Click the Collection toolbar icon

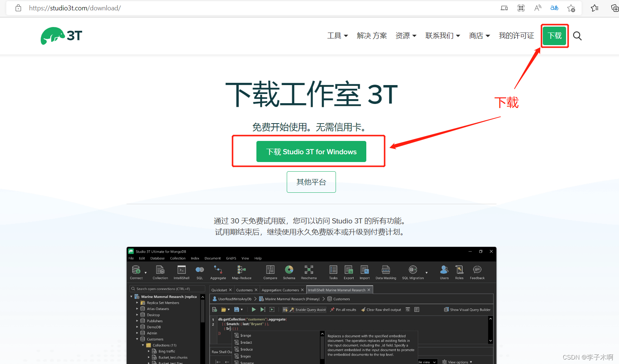(x=160, y=272)
